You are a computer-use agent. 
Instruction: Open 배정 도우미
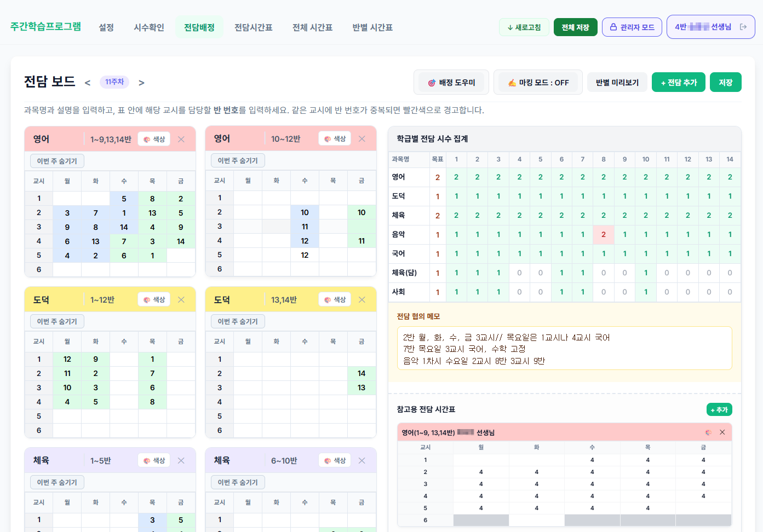(451, 83)
